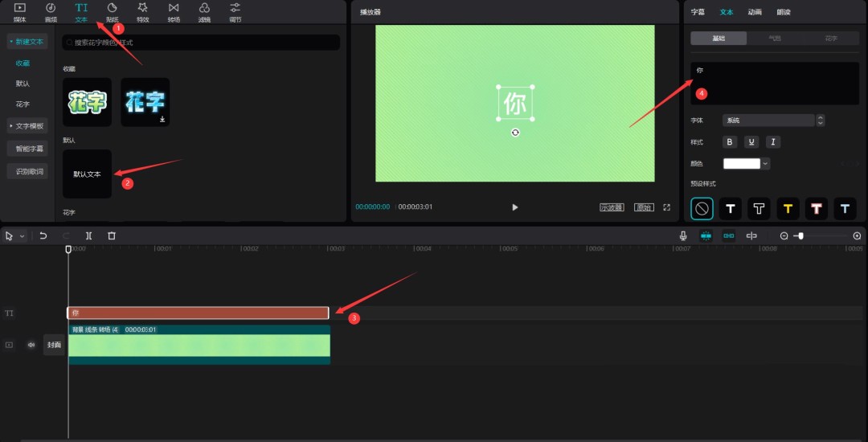Enter fullscreen preview in the player

point(666,207)
